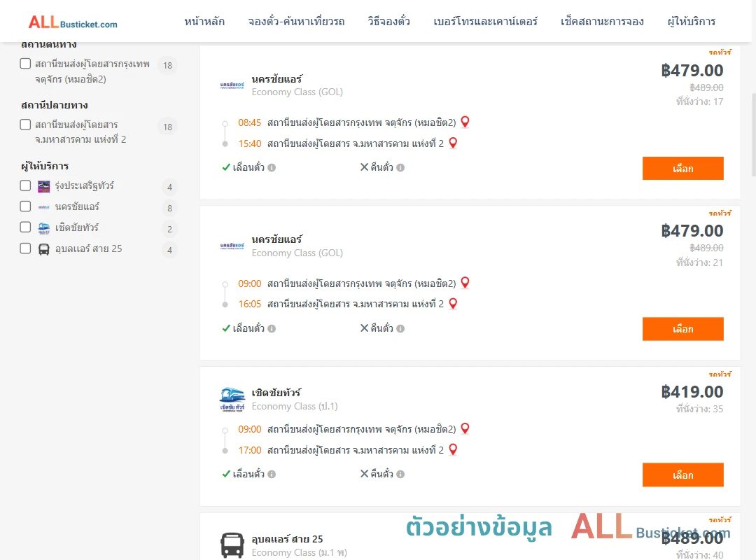Tick the หมอชิต2 origin station checkbox
Screen dimensions: 756x560
pyautogui.click(x=26, y=64)
